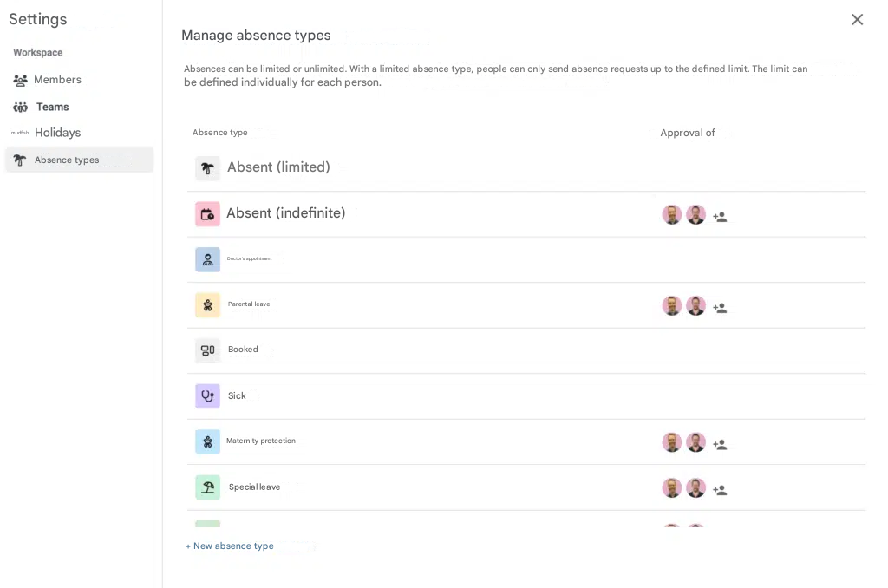Click first approver avatar for Parental leave
Viewport: 888px width, 588px height.
point(672,306)
